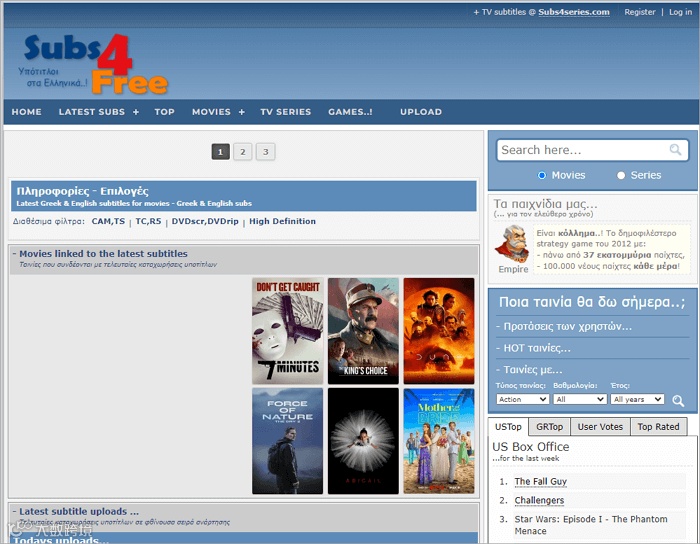Open the Action movie type dropdown
Screen dimensions: 700x544
click(522, 399)
